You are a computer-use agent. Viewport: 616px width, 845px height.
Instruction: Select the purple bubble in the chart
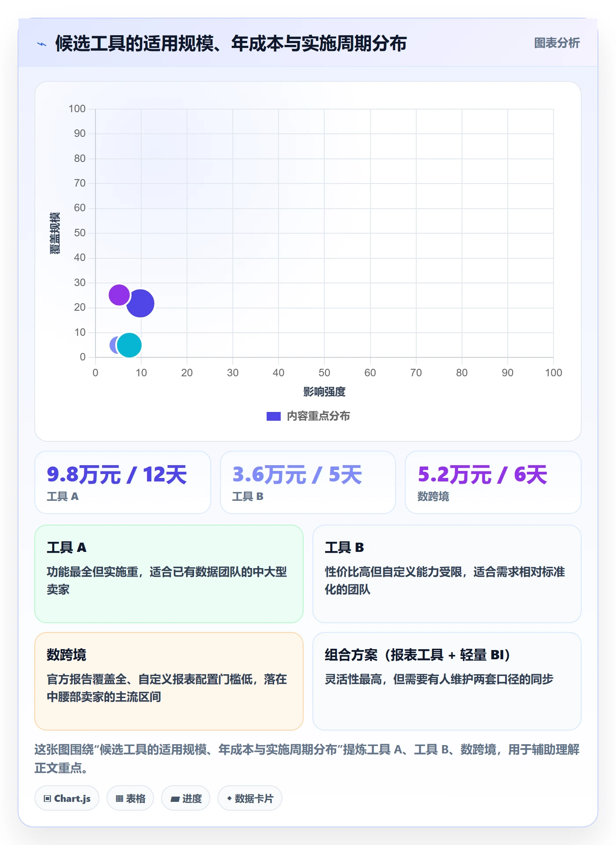(x=119, y=295)
